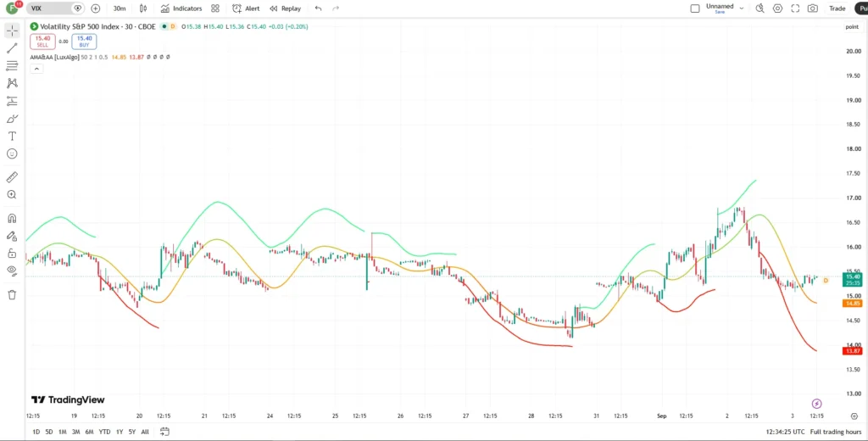Select the 1Y date range

pyautogui.click(x=120, y=432)
